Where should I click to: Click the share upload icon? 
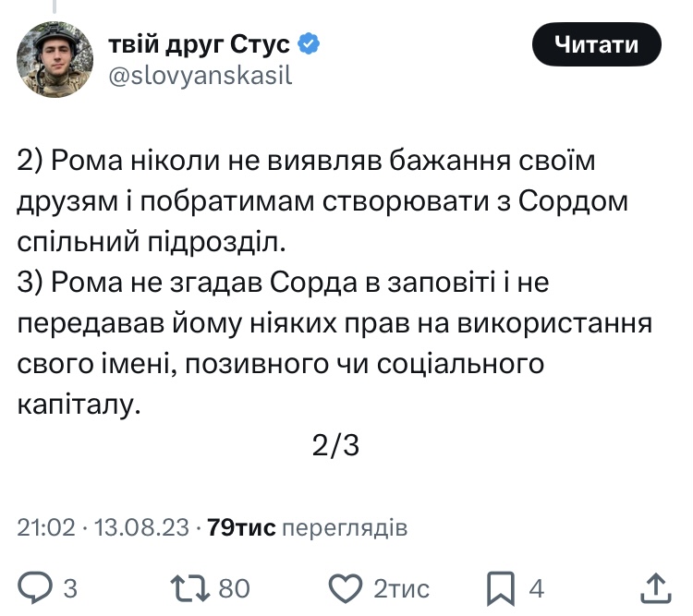point(654,586)
